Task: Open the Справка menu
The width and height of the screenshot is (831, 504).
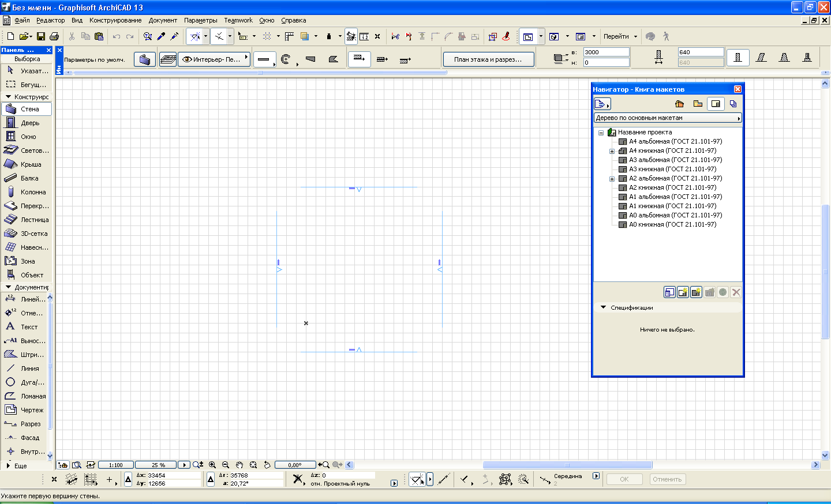Action: (294, 20)
